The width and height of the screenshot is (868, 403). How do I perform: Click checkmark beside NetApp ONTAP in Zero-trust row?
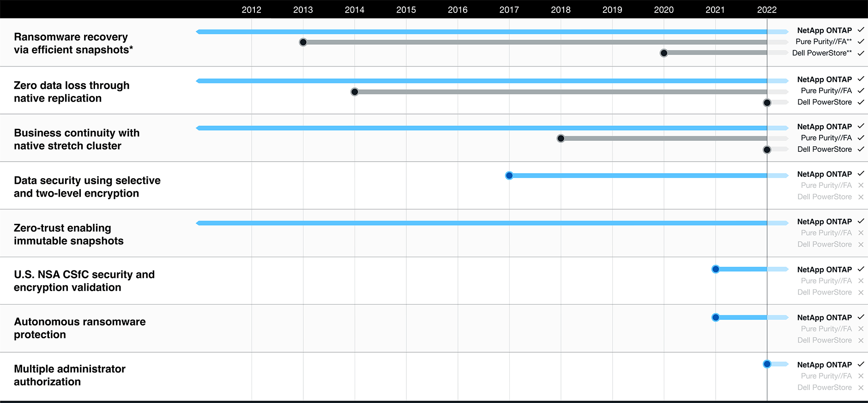click(x=861, y=221)
